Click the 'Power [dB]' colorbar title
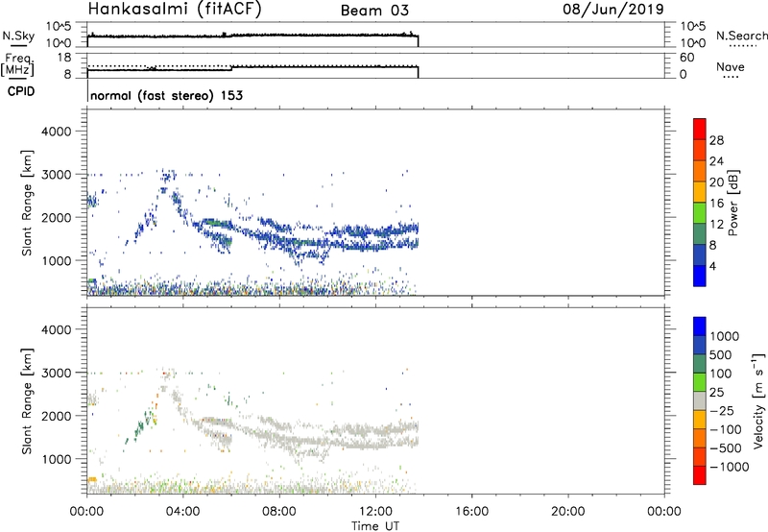The width and height of the screenshot is (768, 532). (732, 203)
